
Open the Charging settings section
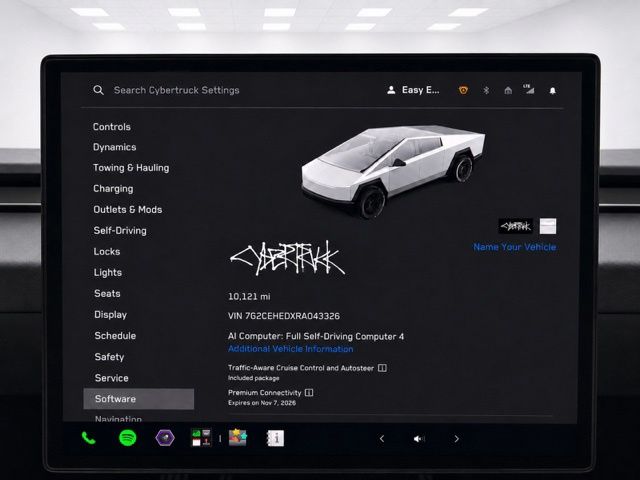coord(113,189)
